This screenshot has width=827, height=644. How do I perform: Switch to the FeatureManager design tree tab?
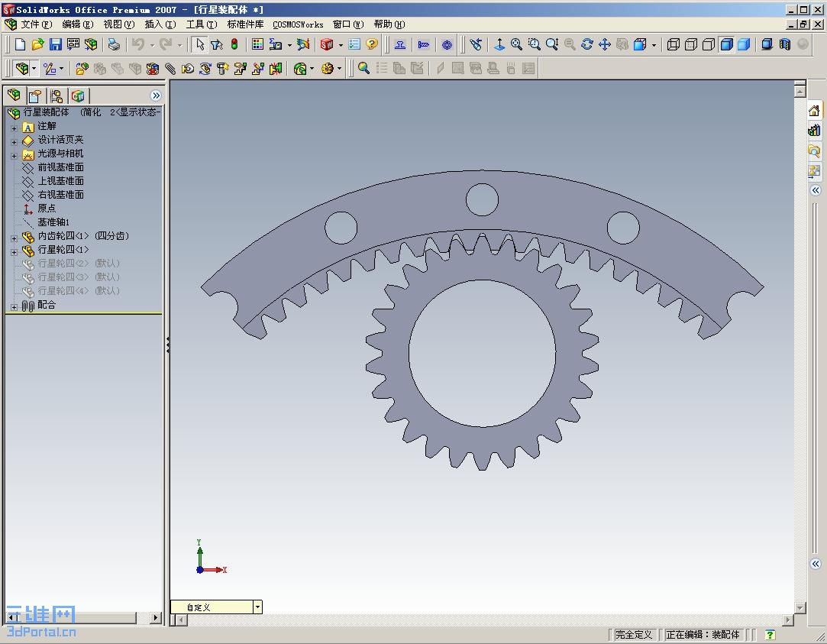coord(15,95)
